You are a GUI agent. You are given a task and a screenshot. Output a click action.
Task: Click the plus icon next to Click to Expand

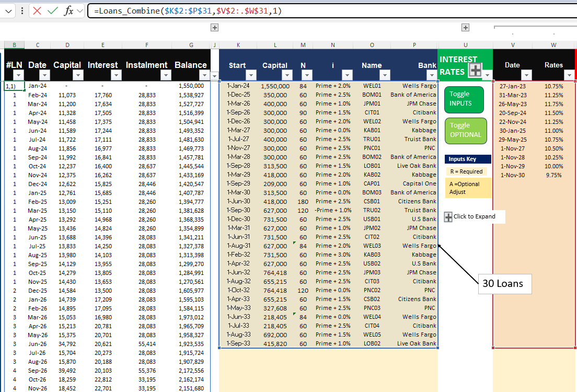coord(447,216)
